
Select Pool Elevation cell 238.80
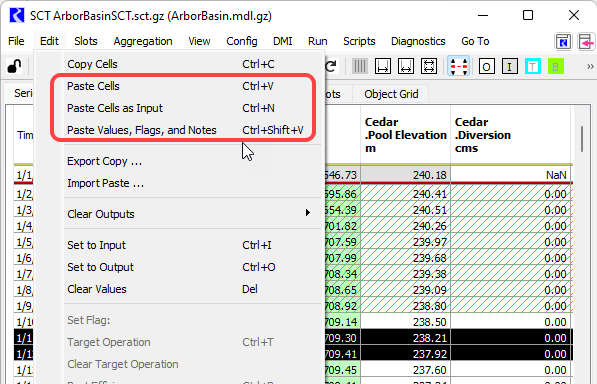tap(405, 306)
